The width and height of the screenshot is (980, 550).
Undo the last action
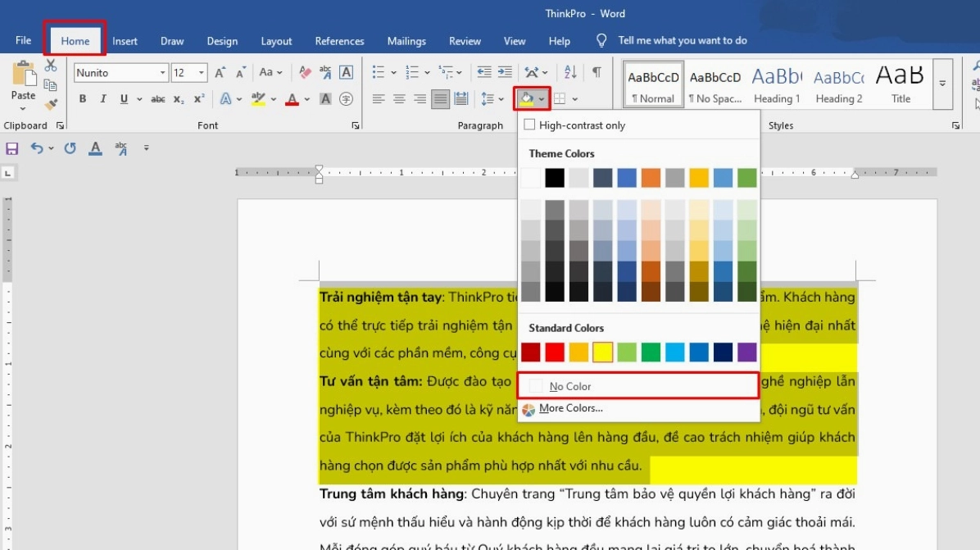pos(37,148)
